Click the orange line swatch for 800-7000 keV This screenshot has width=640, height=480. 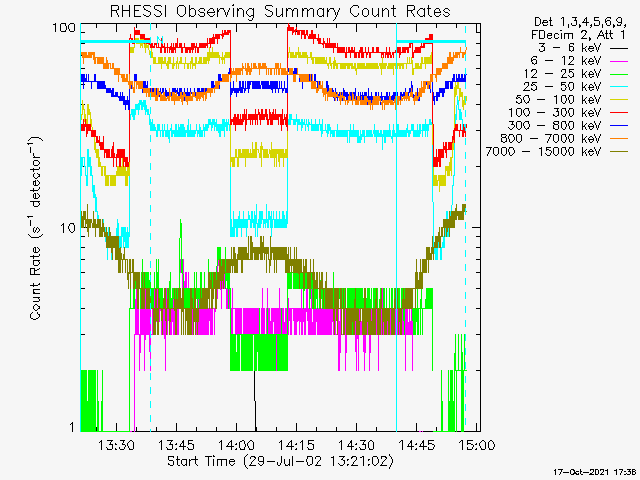(x=619, y=139)
